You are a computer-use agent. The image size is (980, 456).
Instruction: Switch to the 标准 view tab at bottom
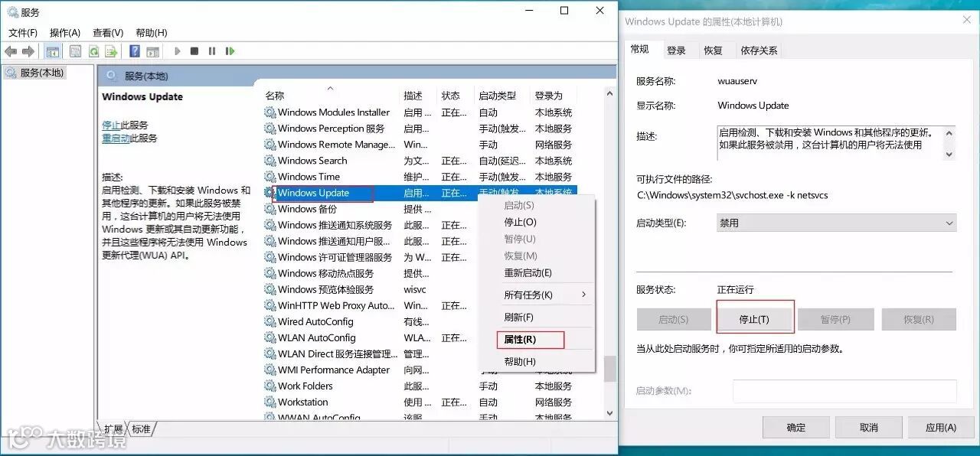coord(141,428)
